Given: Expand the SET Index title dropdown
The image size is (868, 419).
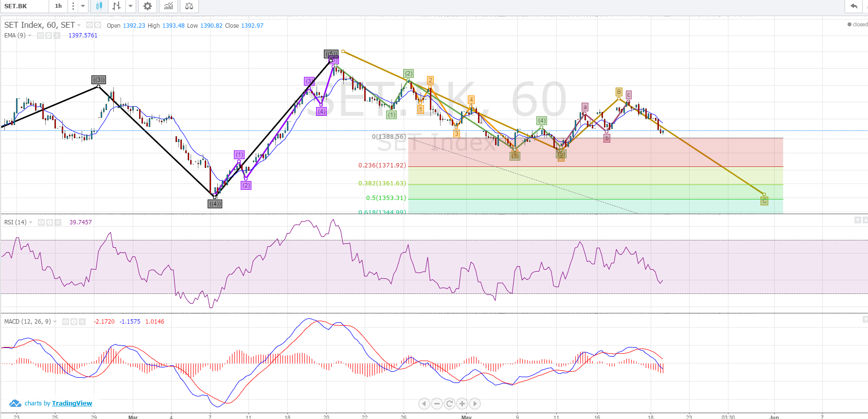Looking at the screenshot, I should [79, 25].
